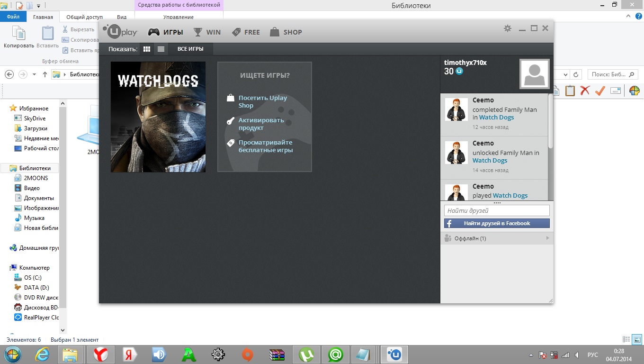The height and width of the screenshot is (364, 644).
Task: Select 2MOONS library in tree
Action: [x=31, y=178]
